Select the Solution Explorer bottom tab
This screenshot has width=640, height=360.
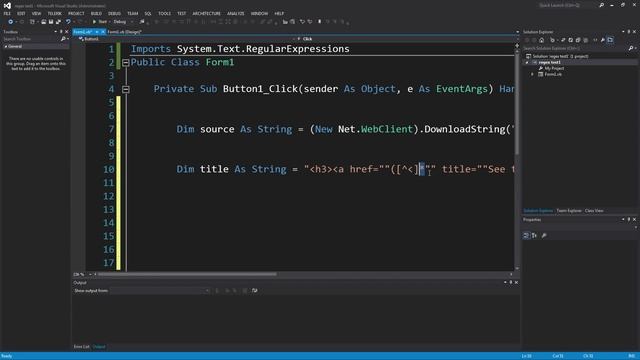(538, 211)
